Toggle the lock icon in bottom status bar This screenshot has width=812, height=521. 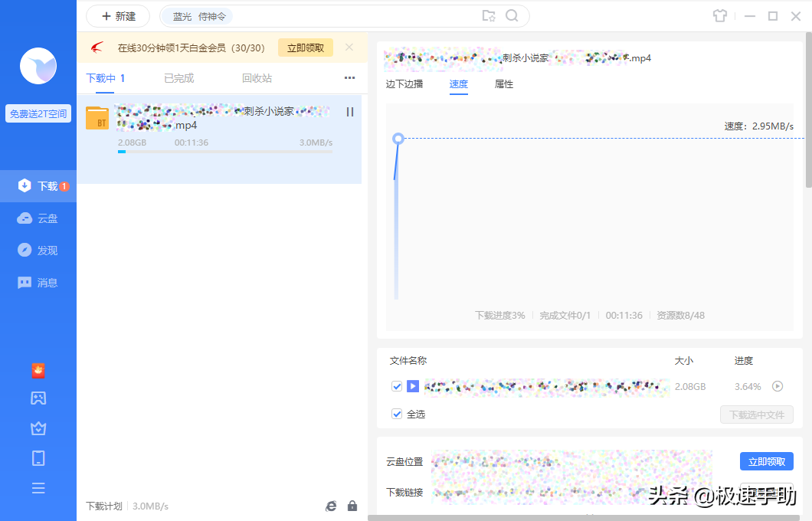pyautogui.click(x=352, y=506)
